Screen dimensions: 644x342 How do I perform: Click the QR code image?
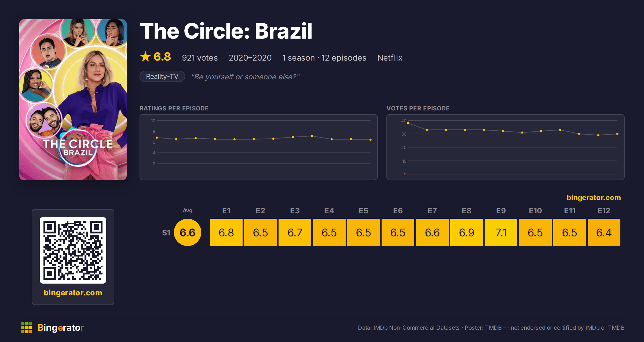73,250
